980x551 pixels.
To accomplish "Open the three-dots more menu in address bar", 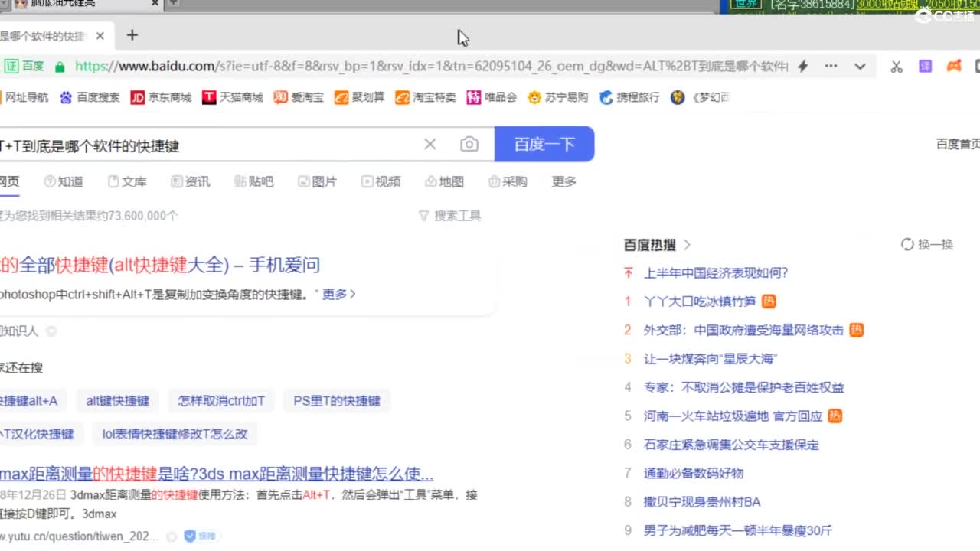I will pyautogui.click(x=831, y=67).
